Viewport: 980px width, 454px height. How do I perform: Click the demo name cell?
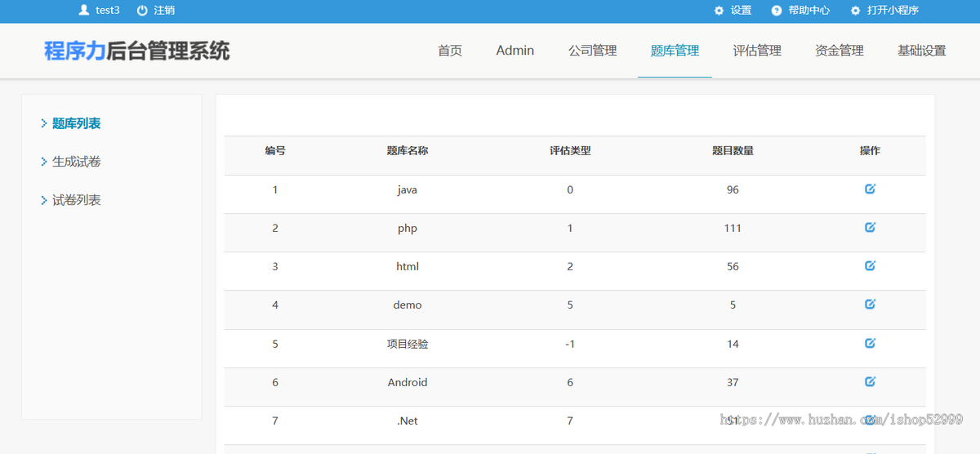408,305
